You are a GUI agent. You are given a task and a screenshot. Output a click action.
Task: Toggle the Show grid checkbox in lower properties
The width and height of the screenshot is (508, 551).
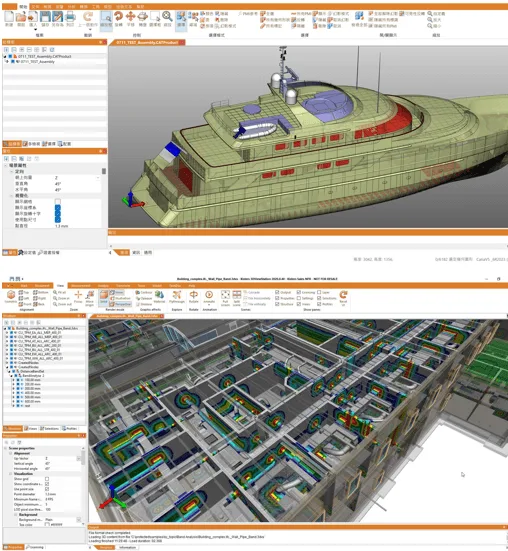point(47,479)
